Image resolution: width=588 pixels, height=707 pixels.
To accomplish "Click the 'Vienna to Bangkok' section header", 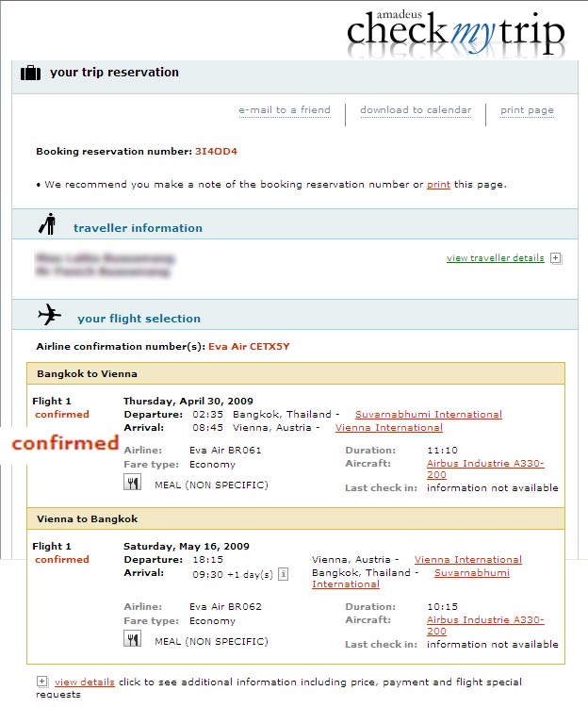I will pos(296,519).
